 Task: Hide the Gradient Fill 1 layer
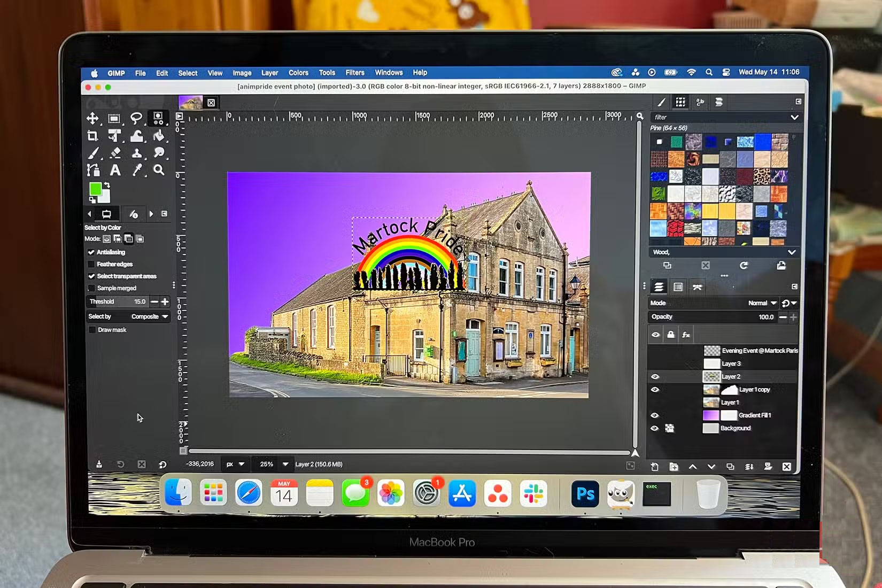click(x=655, y=415)
